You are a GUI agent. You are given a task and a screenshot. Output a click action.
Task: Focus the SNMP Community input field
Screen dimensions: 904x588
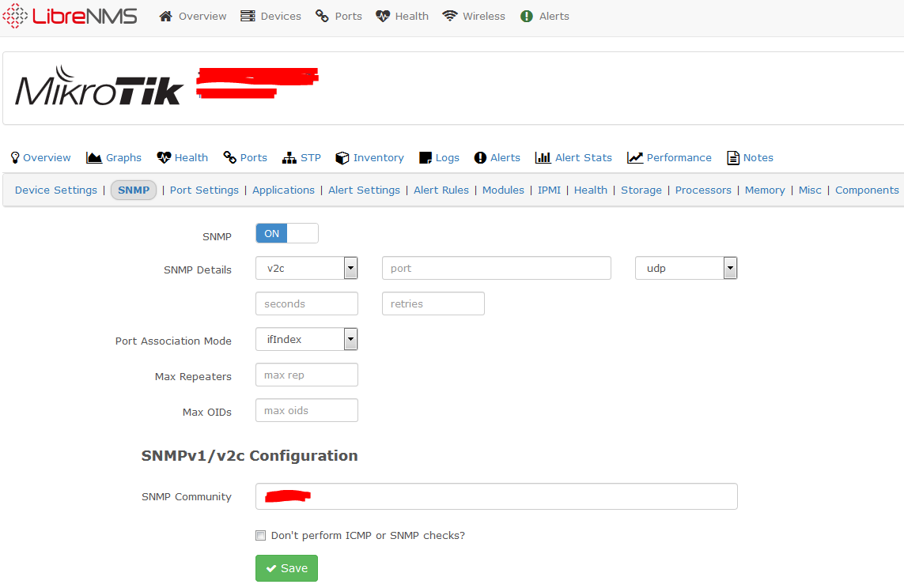(x=497, y=496)
